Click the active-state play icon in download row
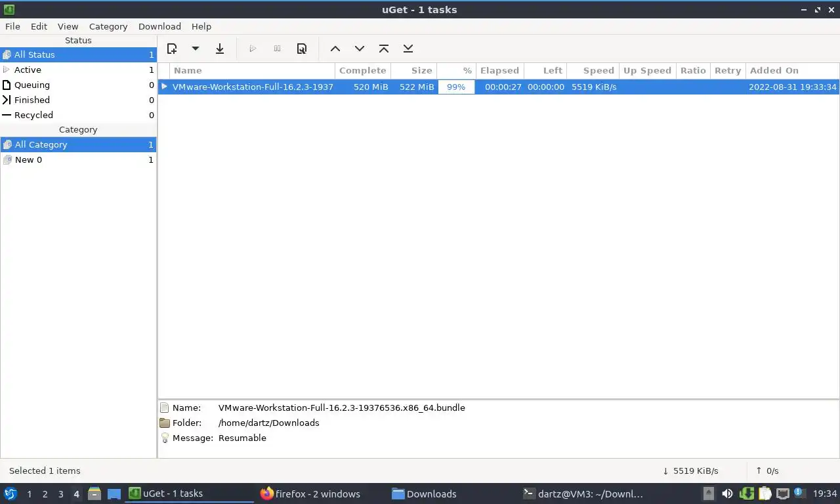Image resolution: width=840 pixels, height=504 pixels. (164, 87)
